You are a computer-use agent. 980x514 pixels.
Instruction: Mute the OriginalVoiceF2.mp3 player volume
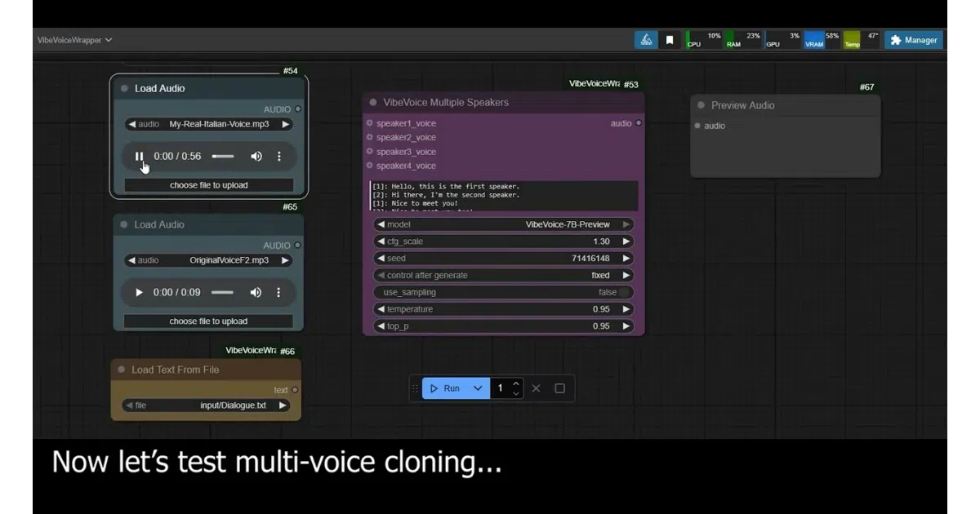(256, 292)
